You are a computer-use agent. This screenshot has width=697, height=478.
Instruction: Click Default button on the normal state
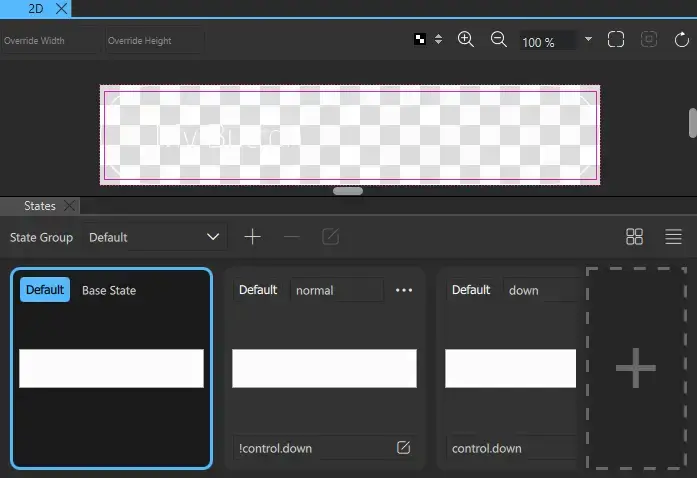click(x=258, y=290)
